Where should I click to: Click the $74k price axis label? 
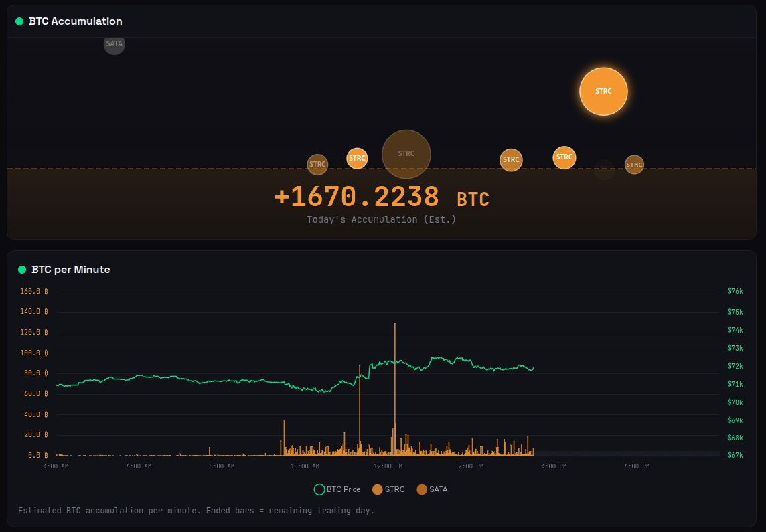(735, 330)
